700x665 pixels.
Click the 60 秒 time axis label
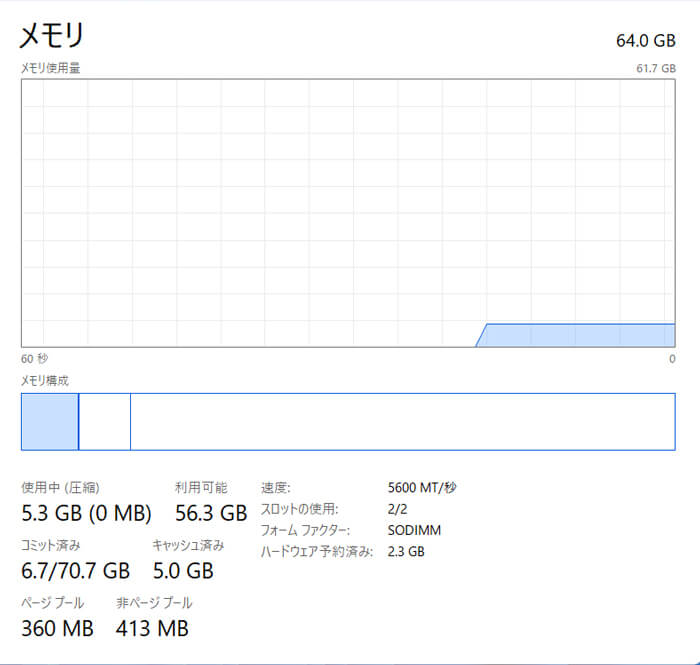34,358
